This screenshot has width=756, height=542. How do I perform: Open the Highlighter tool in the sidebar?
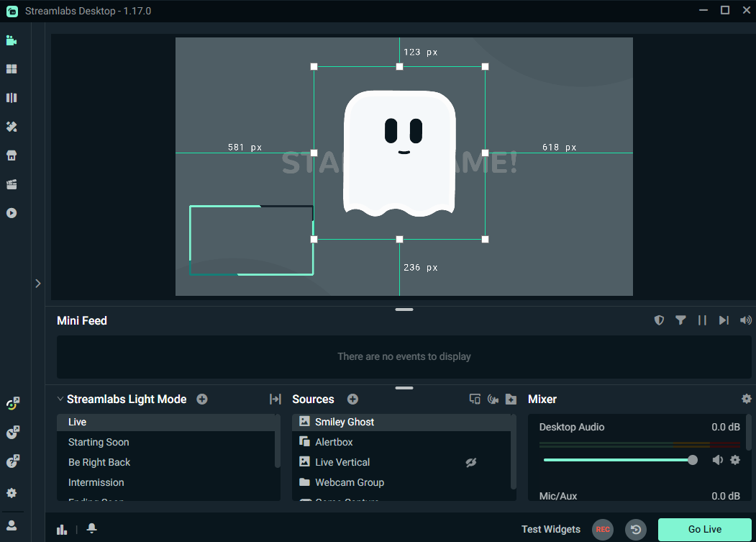pyautogui.click(x=12, y=126)
